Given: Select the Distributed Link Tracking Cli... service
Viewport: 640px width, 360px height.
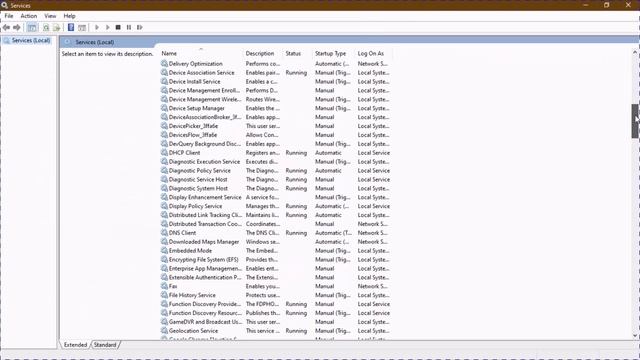Looking at the screenshot, I should click(276, 215).
